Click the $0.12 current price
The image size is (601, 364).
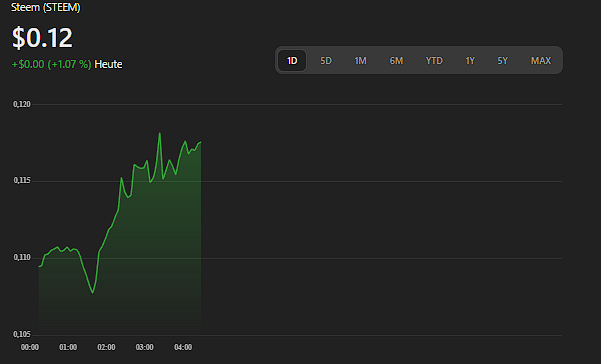[x=42, y=38]
